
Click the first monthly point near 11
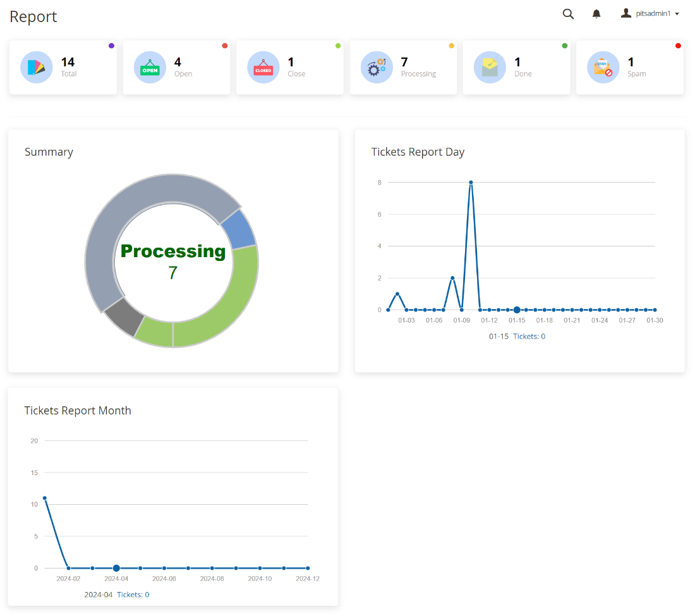(x=44, y=498)
